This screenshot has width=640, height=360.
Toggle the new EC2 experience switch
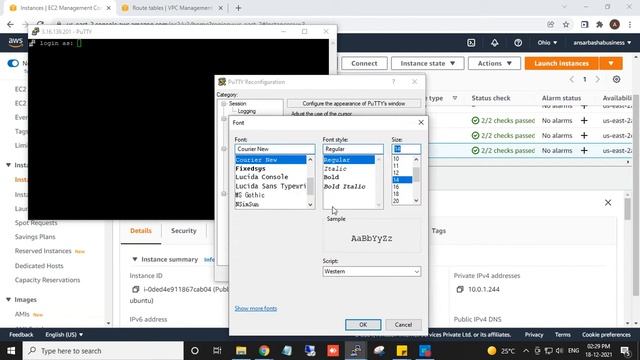(x=13, y=63)
